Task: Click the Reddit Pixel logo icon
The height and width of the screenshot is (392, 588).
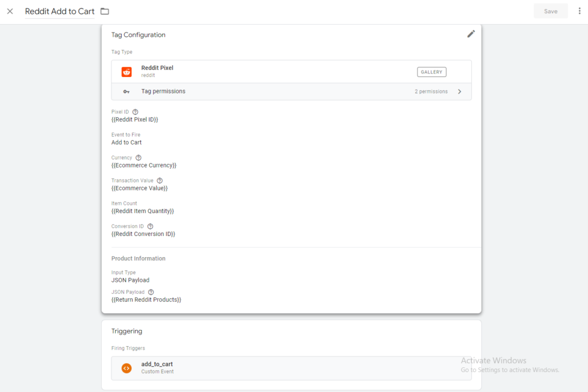Action: click(126, 72)
